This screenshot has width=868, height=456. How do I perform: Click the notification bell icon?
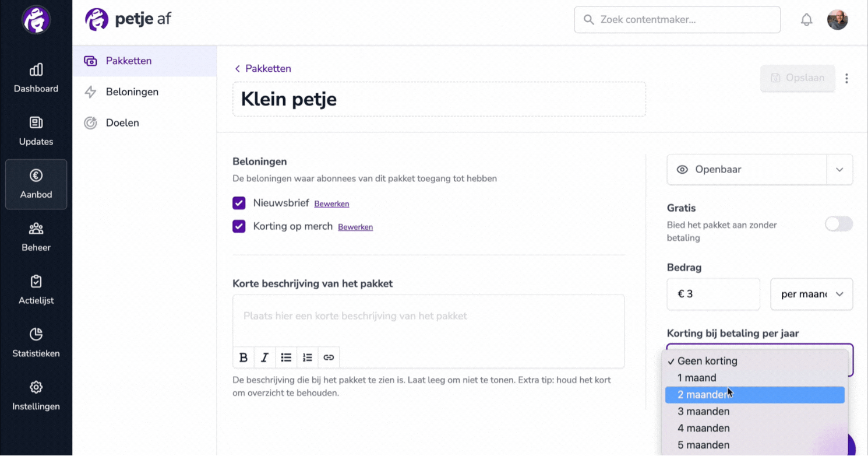806,20
